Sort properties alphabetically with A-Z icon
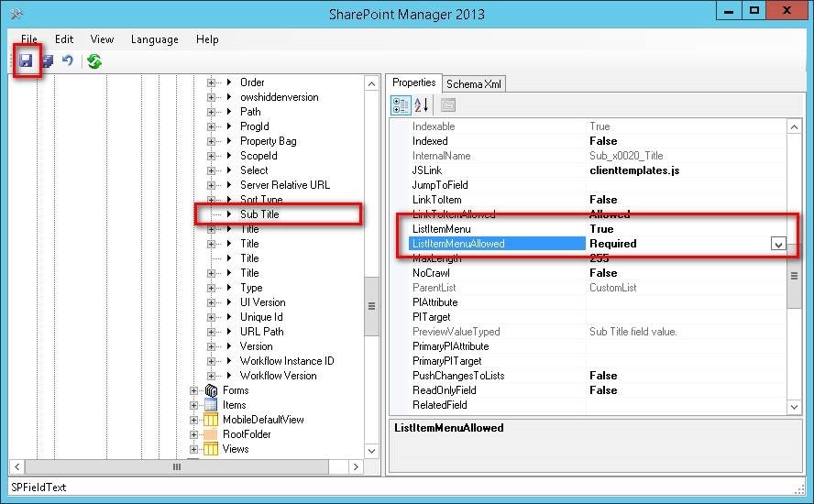 pyautogui.click(x=422, y=105)
